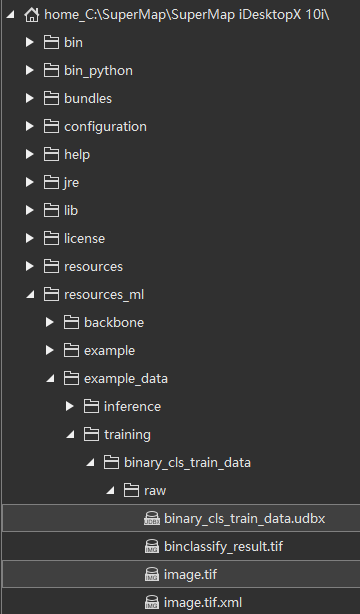Click the binary_cls_train_data folder icon
Image resolution: width=360 pixels, height=614 pixels.
[x=111, y=462]
